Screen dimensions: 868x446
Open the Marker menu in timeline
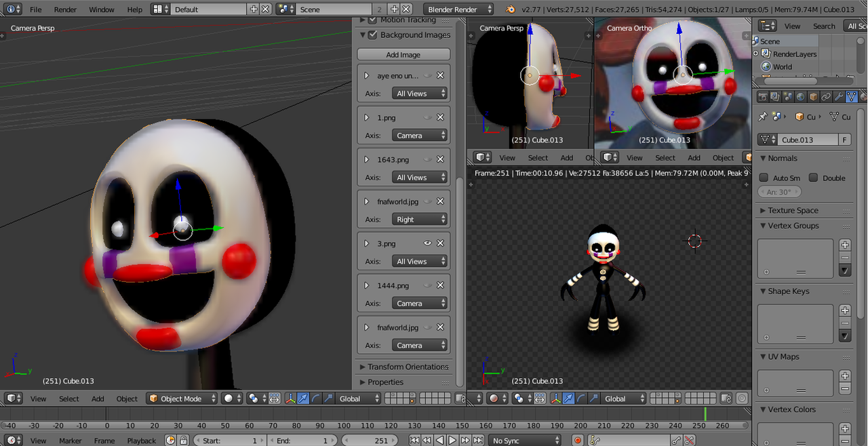pyautogui.click(x=71, y=441)
